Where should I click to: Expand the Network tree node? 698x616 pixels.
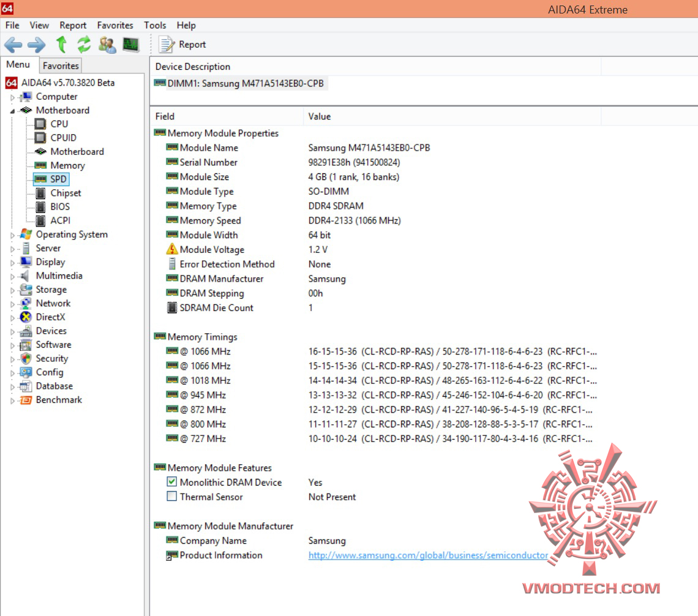pos(12,304)
